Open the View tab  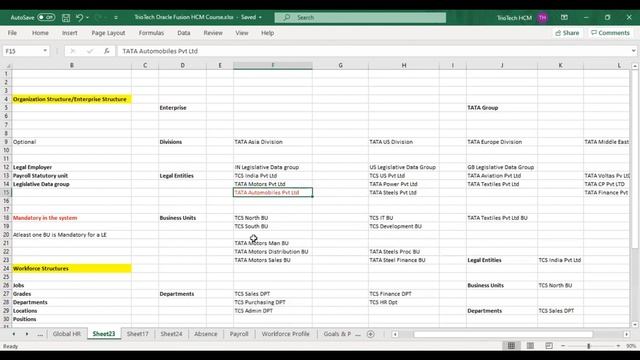(242, 33)
